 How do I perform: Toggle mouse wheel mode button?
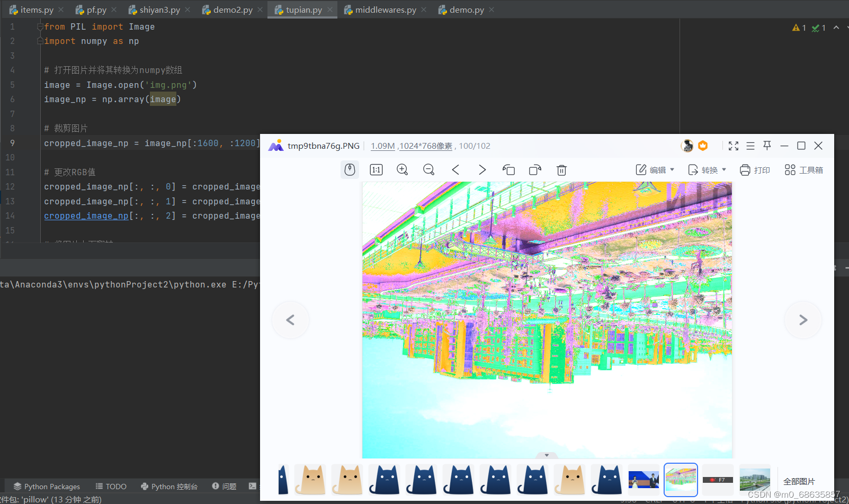point(350,170)
